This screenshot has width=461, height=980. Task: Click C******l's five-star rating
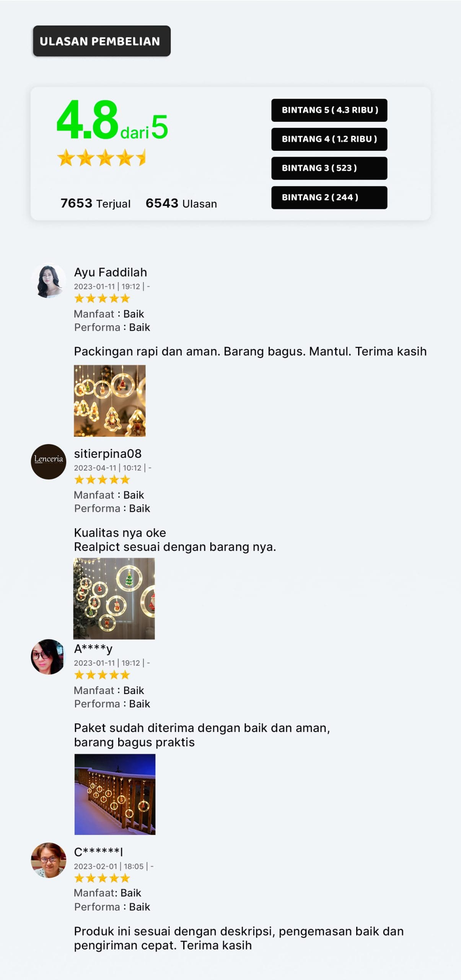pyautogui.click(x=102, y=878)
